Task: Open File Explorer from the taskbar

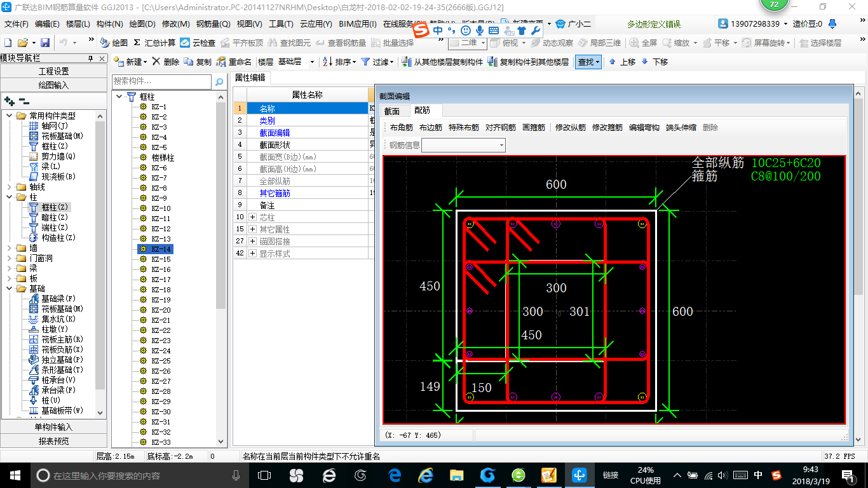Action: pyautogui.click(x=456, y=475)
